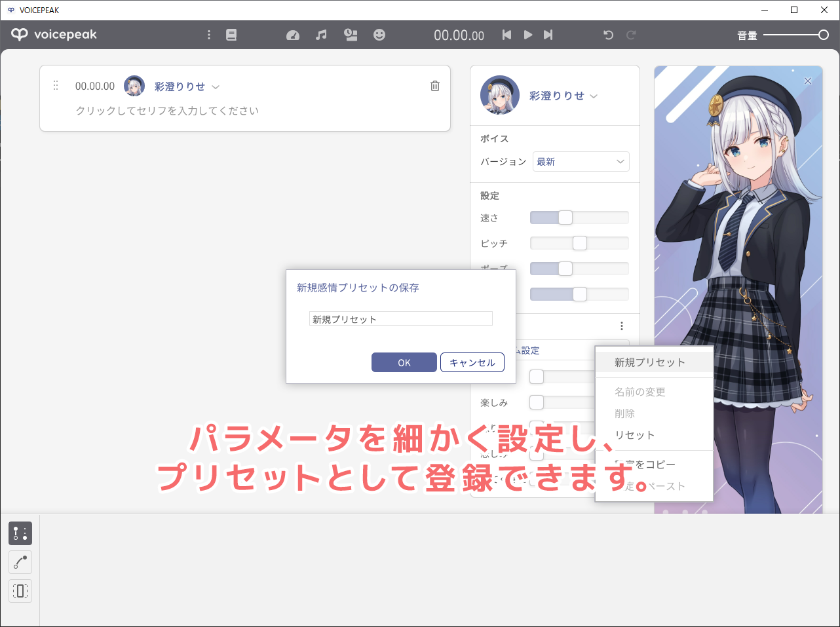This screenshot has height=627, width=840.
Task: Expand 彩澄りりせ dropdown in the right panel
Action: (594, 96)
